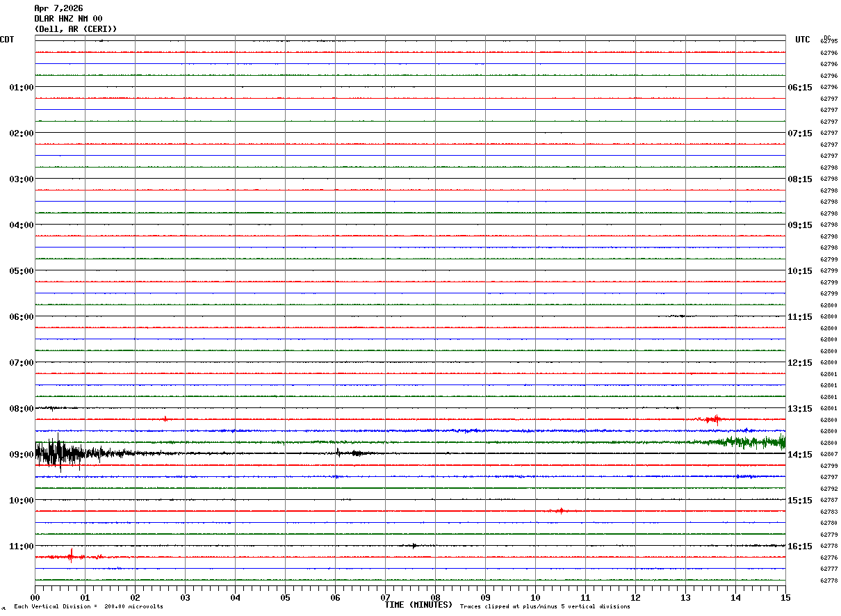
Task: Click the 06:00 CDT row label
Action: [22, 317]
